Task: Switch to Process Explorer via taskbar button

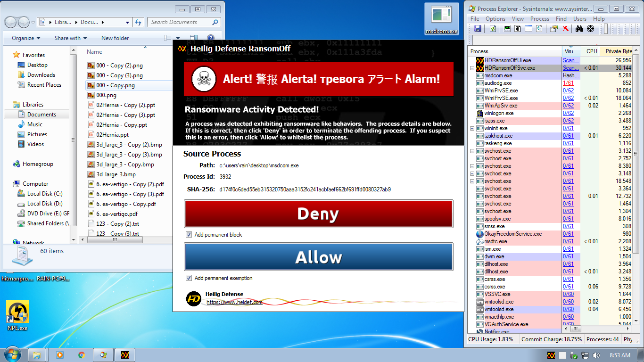Action: 104,355
